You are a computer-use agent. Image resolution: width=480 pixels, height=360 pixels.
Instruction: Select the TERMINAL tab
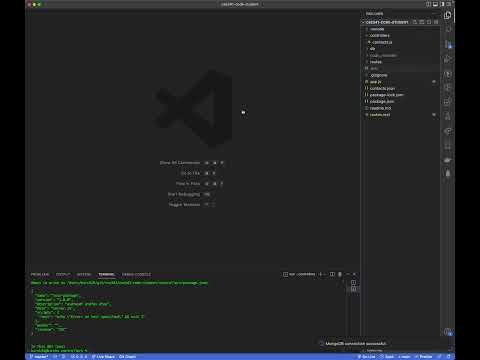(106, 274)
